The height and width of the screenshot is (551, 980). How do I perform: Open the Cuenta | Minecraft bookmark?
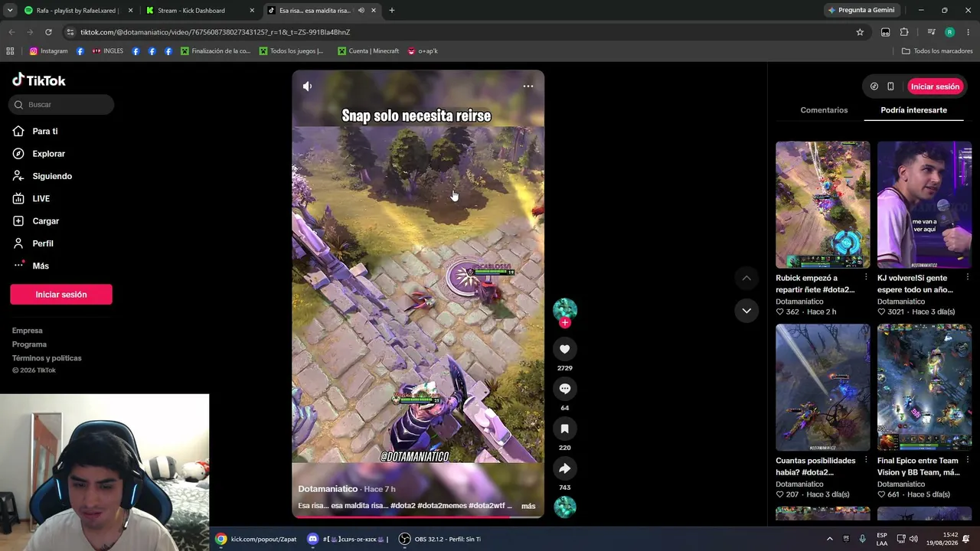click(x=367, y=51)
